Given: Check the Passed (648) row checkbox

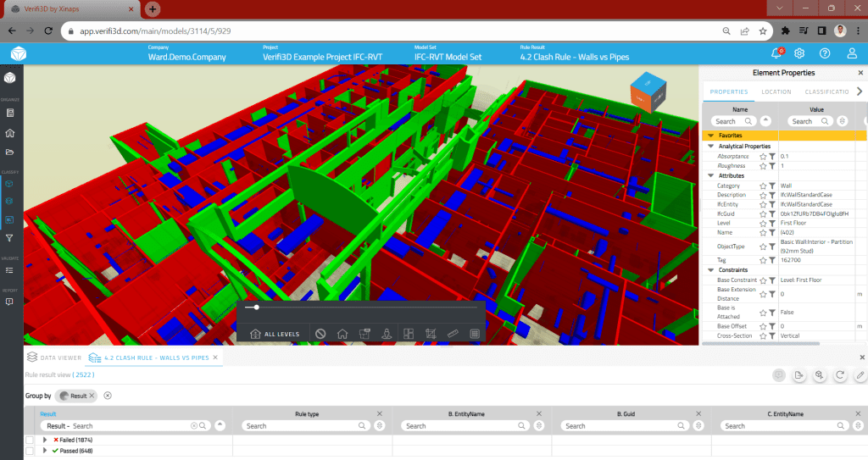Looking at the screenshot, I should (x=30, y=451).
